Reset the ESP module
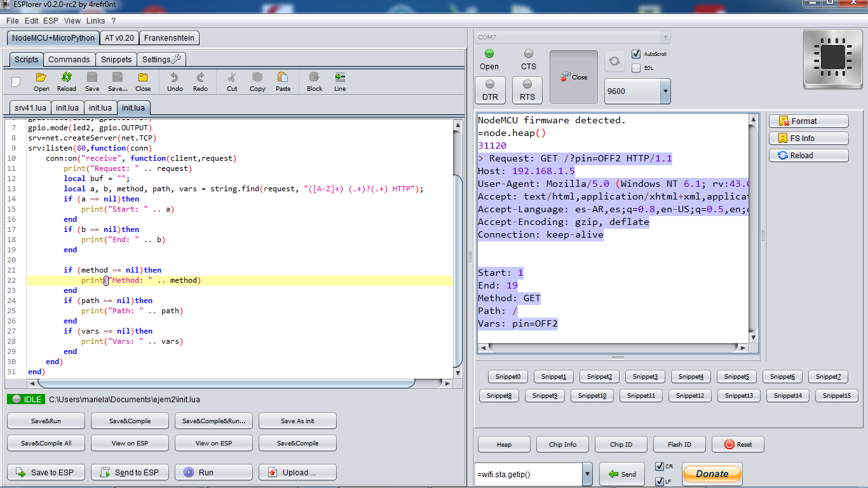 pos(738,444)
